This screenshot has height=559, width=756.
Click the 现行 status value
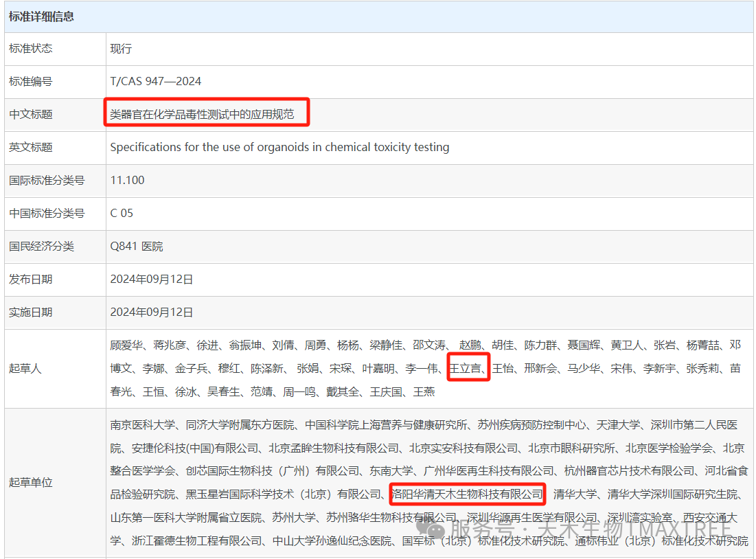point(121,49)
